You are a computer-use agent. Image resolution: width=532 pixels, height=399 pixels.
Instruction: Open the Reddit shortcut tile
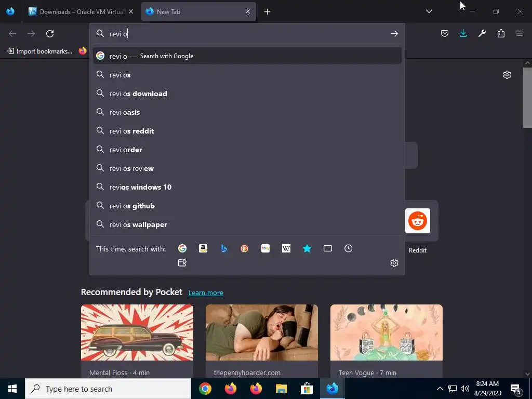coord(417,221)
